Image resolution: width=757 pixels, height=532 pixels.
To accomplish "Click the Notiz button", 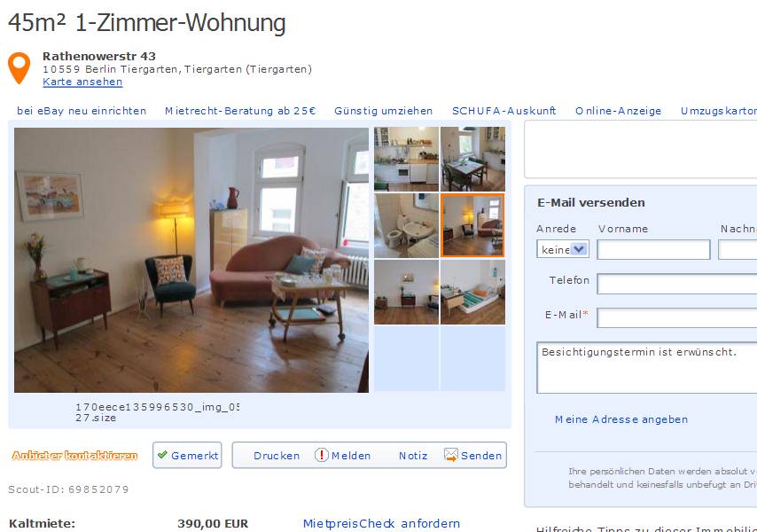I will click(x=413, y=455).
